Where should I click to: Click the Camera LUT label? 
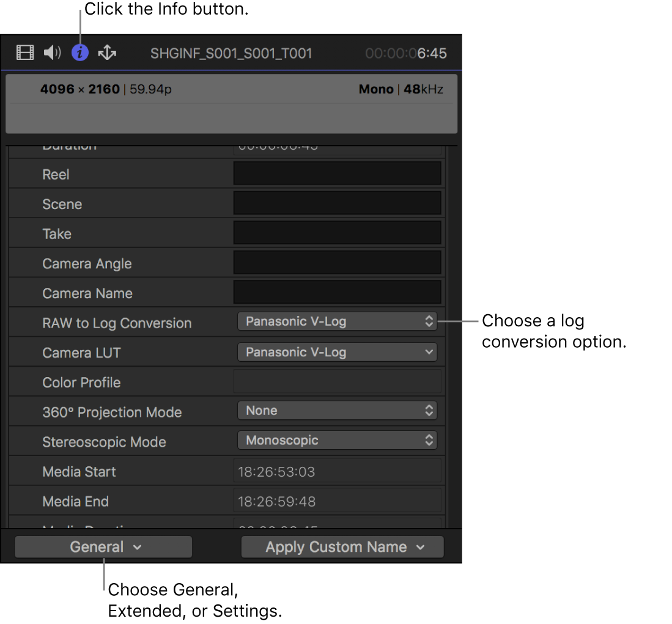pos(81,353)
